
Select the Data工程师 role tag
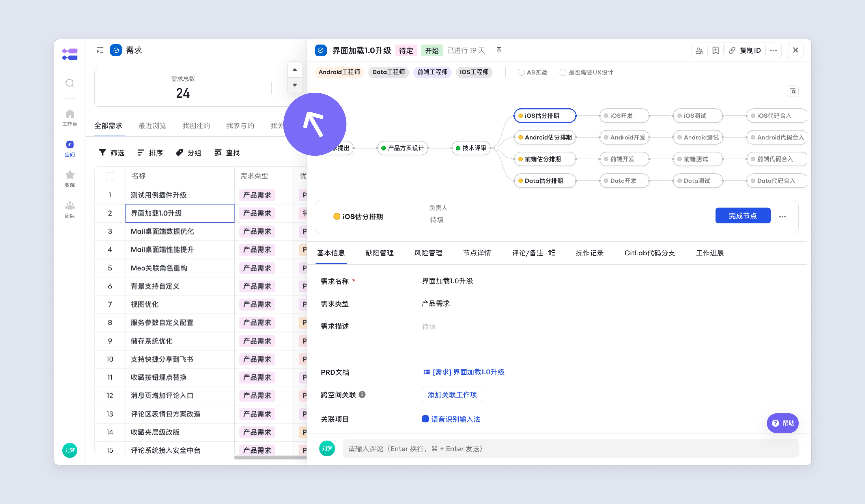coord(389,72)
